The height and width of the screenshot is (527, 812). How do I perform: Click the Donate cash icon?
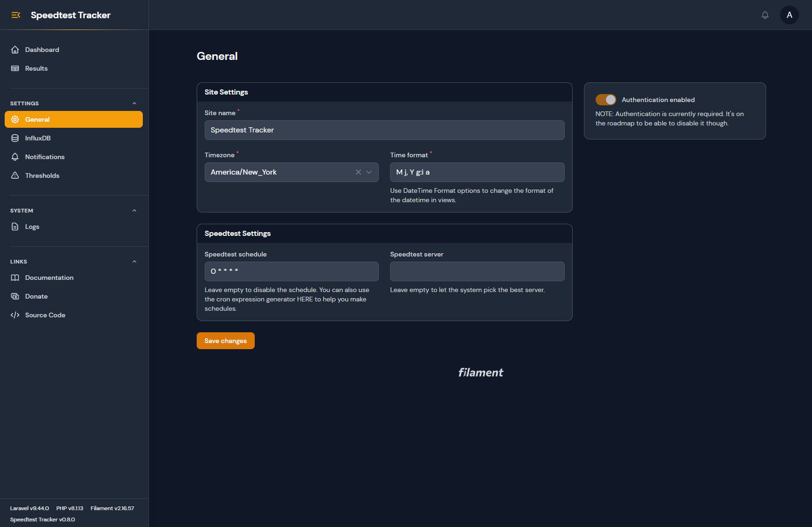[x=15, y=296]
